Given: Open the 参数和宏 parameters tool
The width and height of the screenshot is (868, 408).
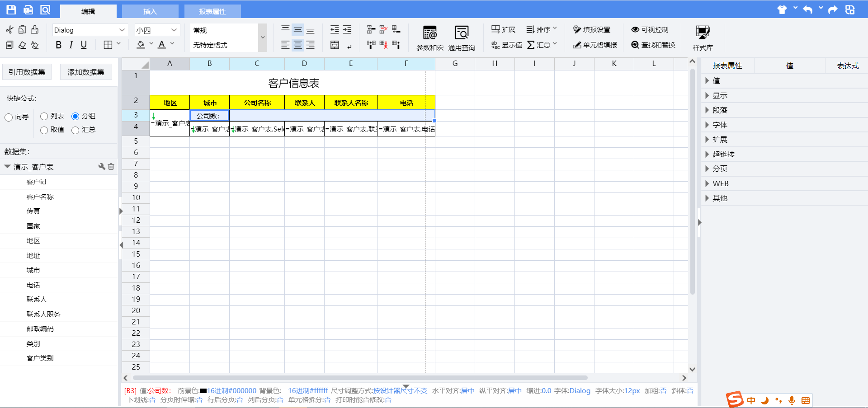Looking at the screenshot, I should [x=429, y=38].
